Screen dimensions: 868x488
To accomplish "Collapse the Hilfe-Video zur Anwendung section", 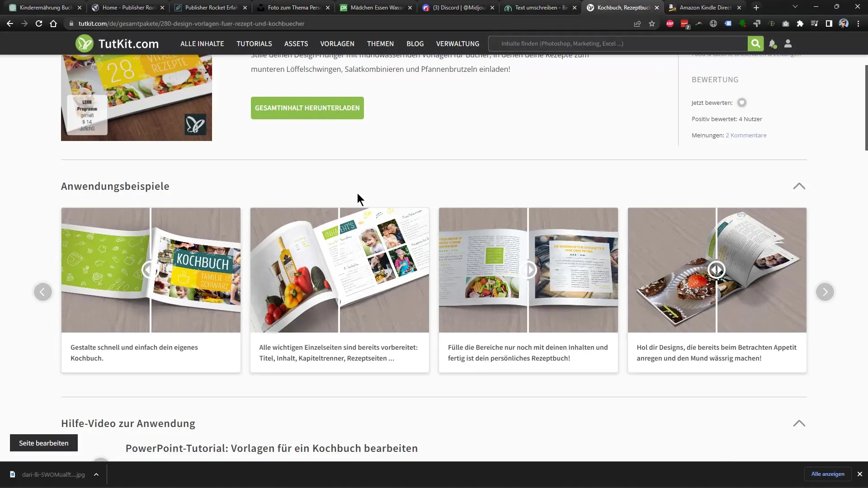I will click(798, 423).
